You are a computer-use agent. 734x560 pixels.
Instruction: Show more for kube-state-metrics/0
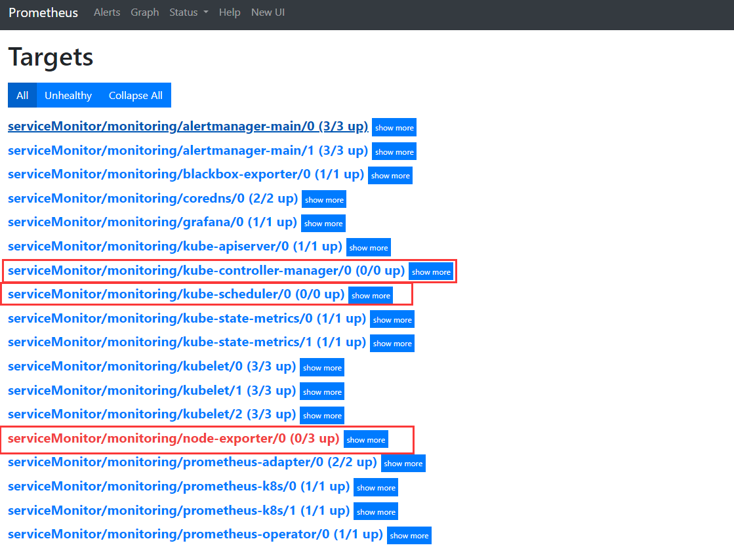click(x=392, y=319)
